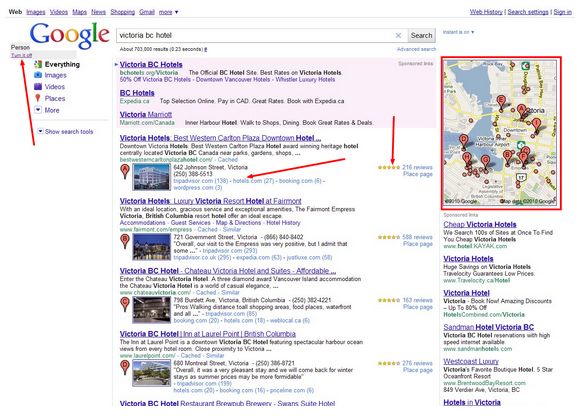Click Sign in
The image size is (580, 418).
point(563,12)
